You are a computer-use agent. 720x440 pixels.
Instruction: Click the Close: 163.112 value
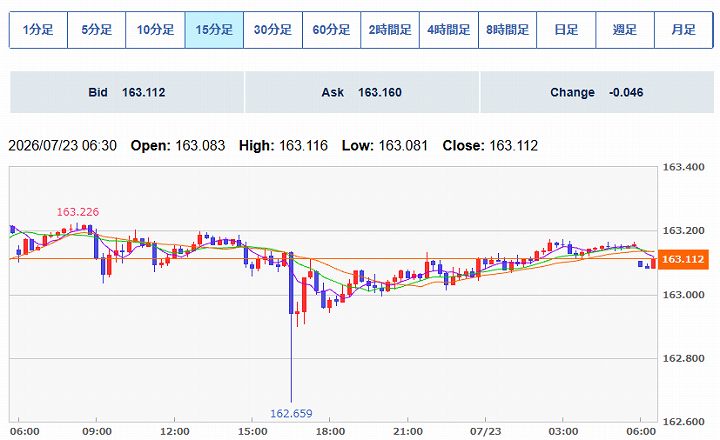coord(490,146)
